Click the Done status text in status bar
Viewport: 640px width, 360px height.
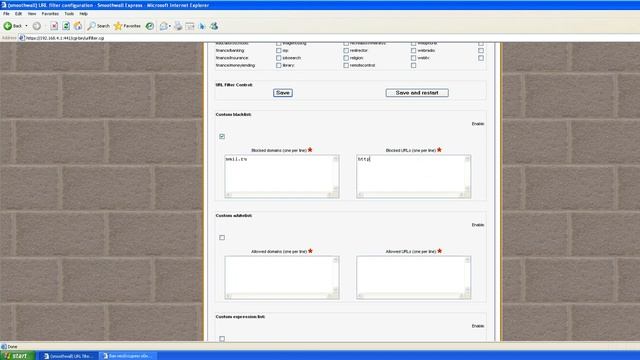coord(12,347)
